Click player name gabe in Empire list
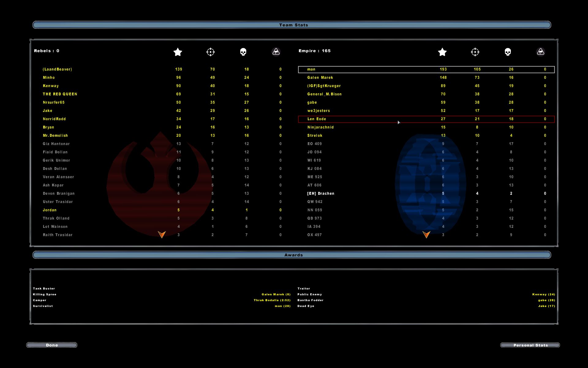 312,102
